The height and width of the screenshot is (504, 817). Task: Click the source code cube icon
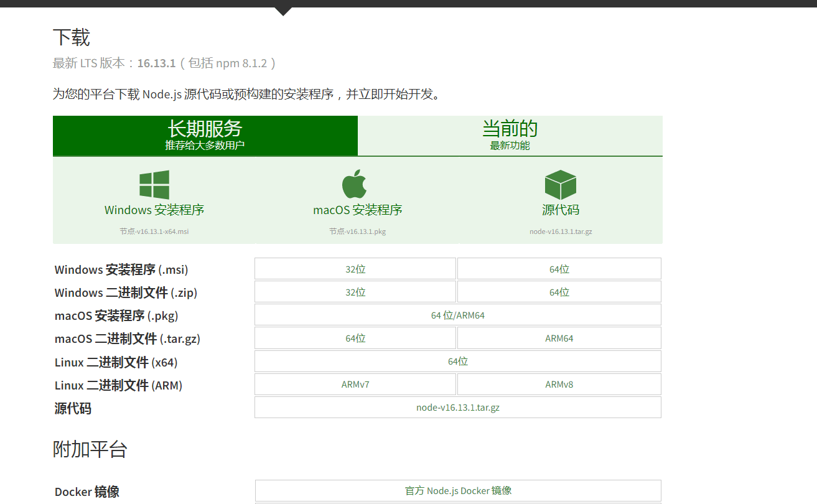pos(561,185)
